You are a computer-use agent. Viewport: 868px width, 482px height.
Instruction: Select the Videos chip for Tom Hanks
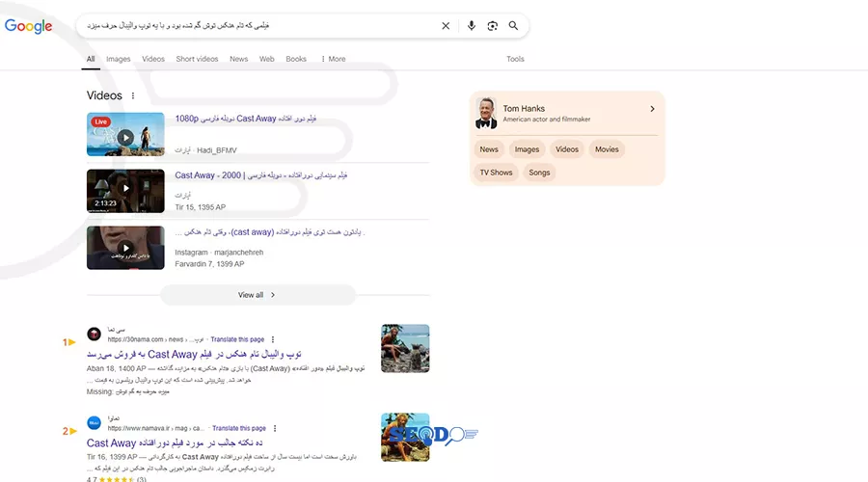pos(567,149)
